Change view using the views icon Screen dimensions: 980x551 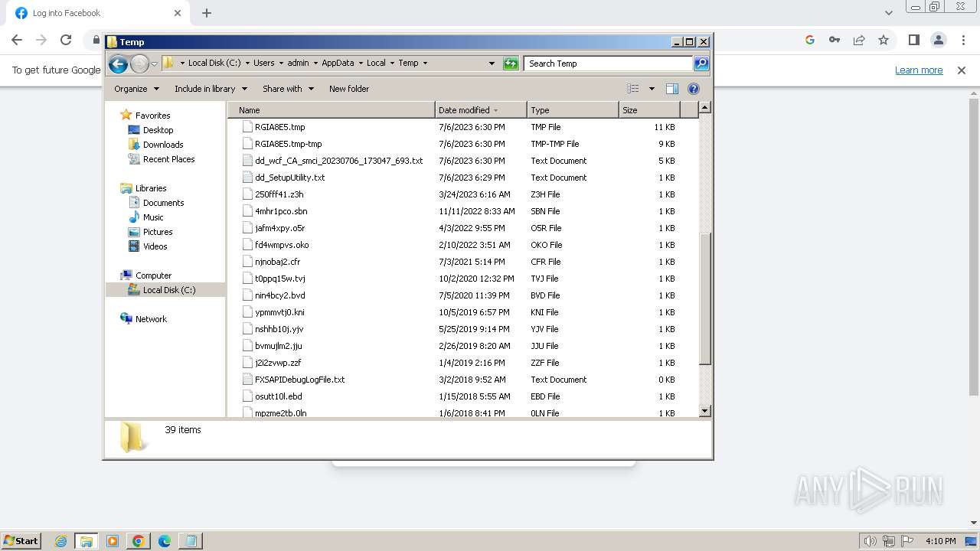click(633, 89)
